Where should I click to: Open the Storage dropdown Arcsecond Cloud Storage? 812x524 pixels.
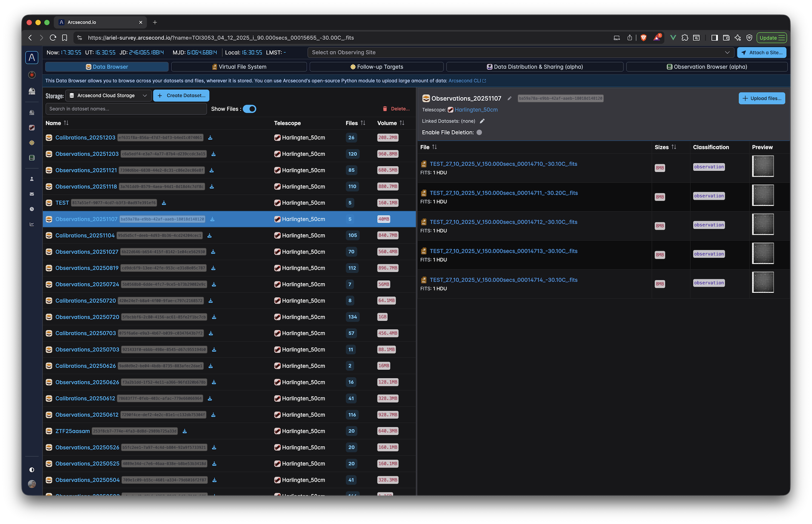pyautogui.click(x=108, y=95)
